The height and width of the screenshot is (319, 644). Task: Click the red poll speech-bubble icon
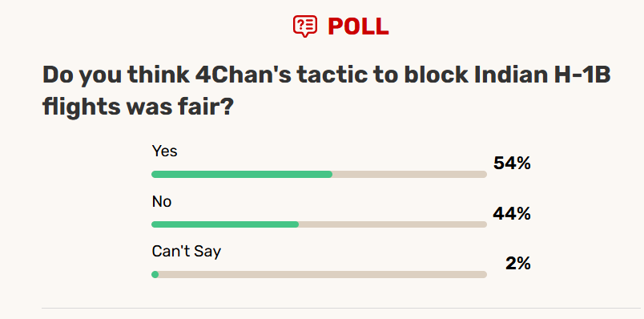[304, 26]
